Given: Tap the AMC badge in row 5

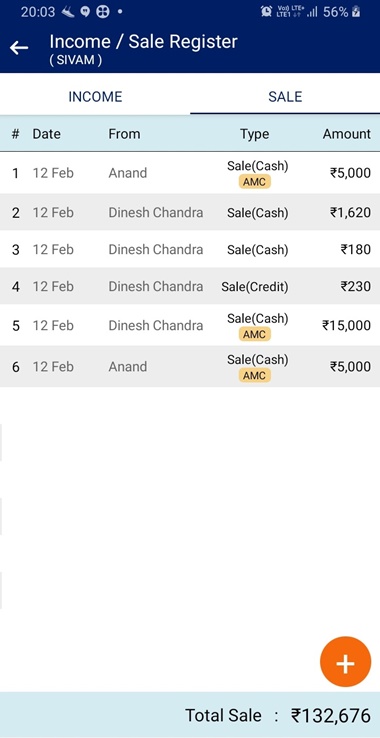Looking at the screenshot, I should click(x=255, y=334).
